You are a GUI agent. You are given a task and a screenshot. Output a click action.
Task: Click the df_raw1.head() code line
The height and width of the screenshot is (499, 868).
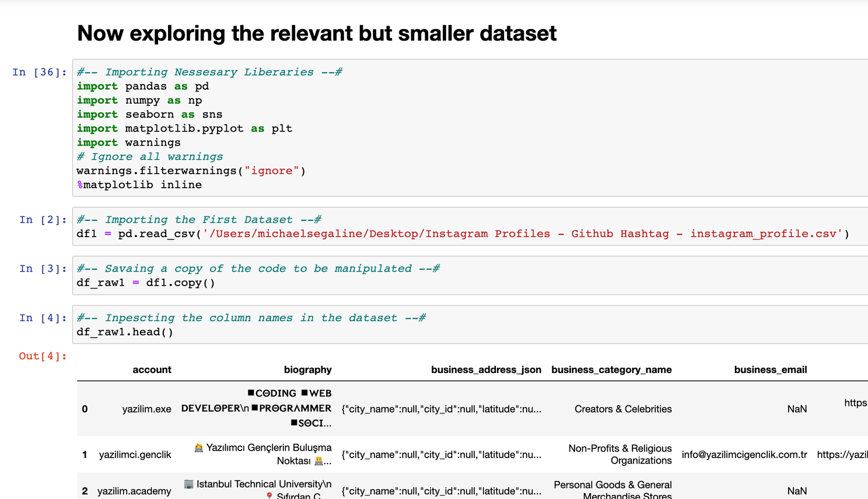(x=125, y=332)
